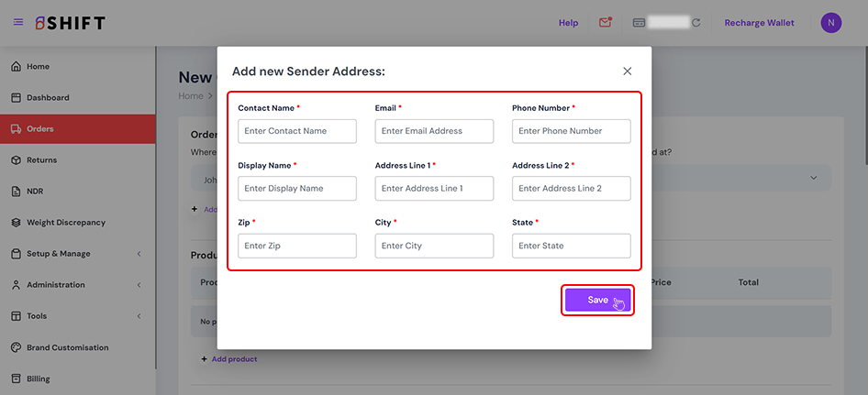Click the Enter Email Address field
The image size is (868, 395).
434,131
